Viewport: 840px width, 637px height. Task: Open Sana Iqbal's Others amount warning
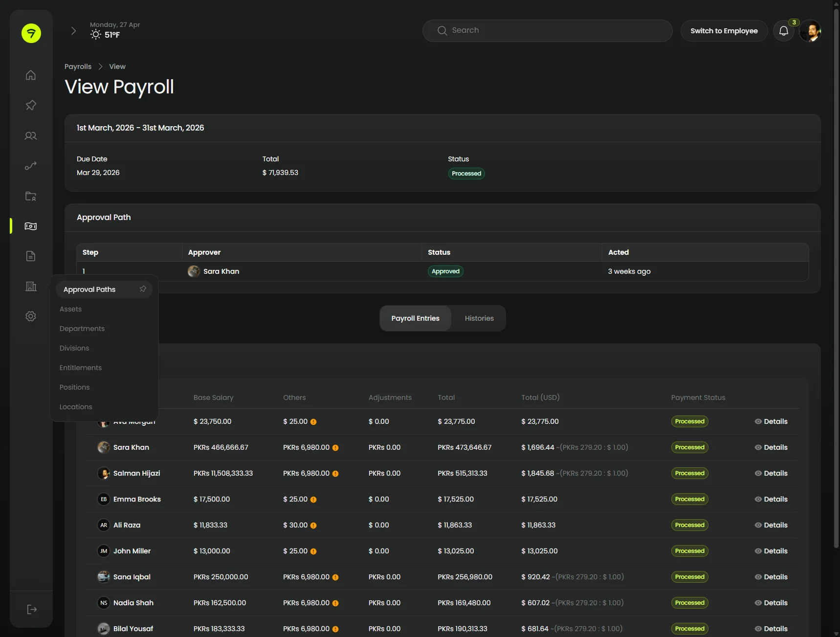tap(335, 577)
